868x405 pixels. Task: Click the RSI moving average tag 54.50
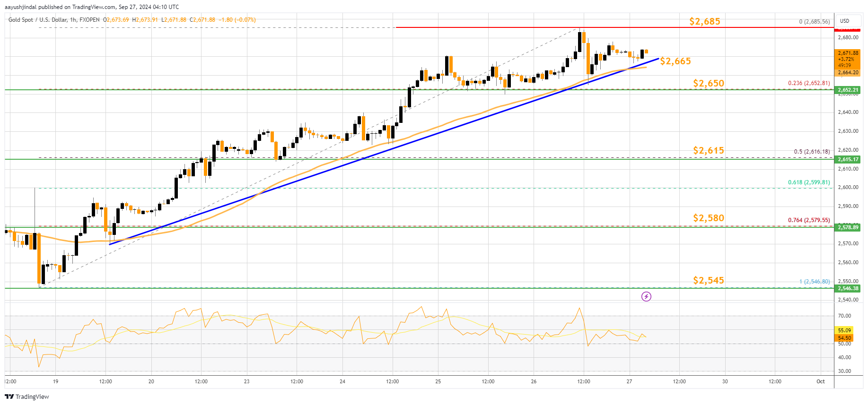pos(844,338)
